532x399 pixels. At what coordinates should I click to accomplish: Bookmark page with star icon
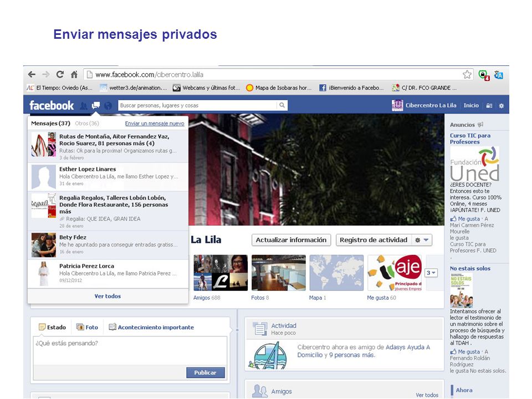point(467,75)
